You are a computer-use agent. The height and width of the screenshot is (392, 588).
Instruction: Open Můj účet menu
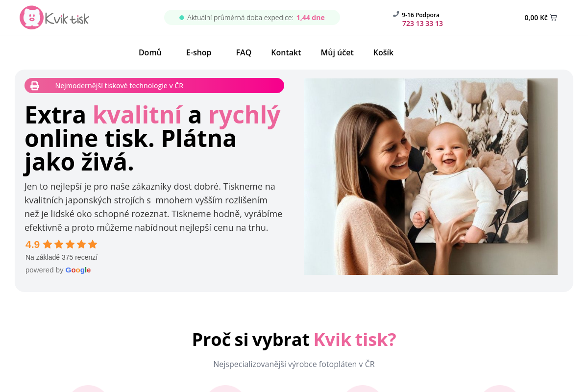coord(337,52)
